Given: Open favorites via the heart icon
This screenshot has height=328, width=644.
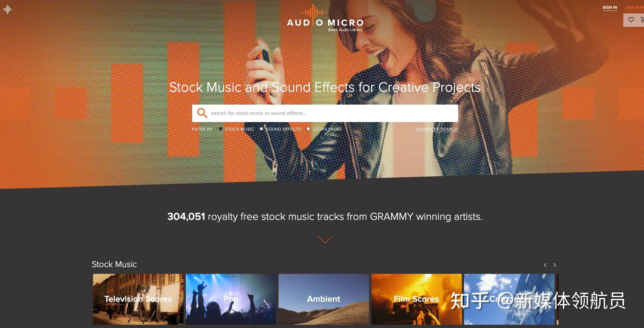Looking at the screenshot, I should point(631,20).
